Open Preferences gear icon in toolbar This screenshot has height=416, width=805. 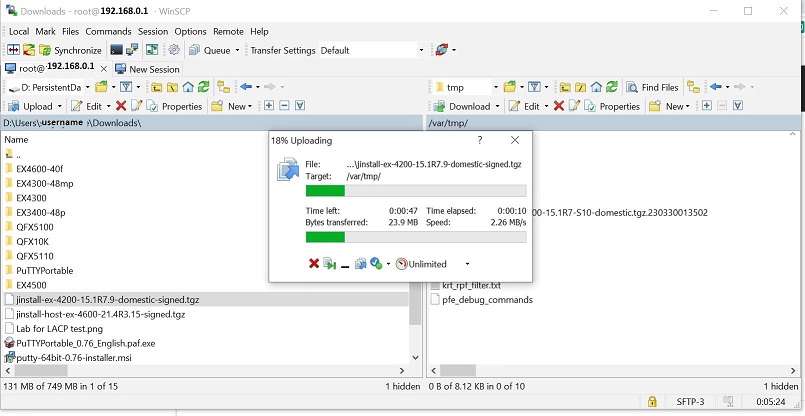point(174,50)
